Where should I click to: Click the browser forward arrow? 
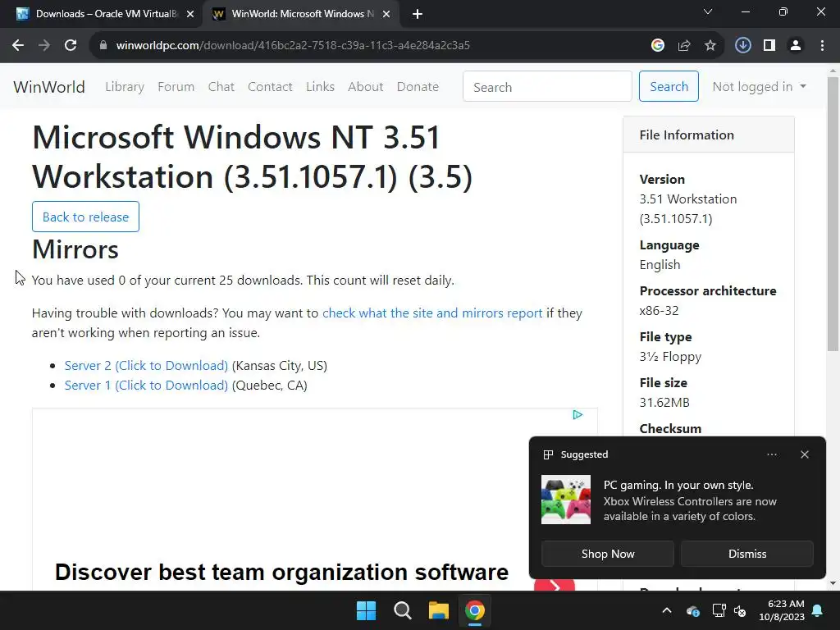click(x=44, y=46)
